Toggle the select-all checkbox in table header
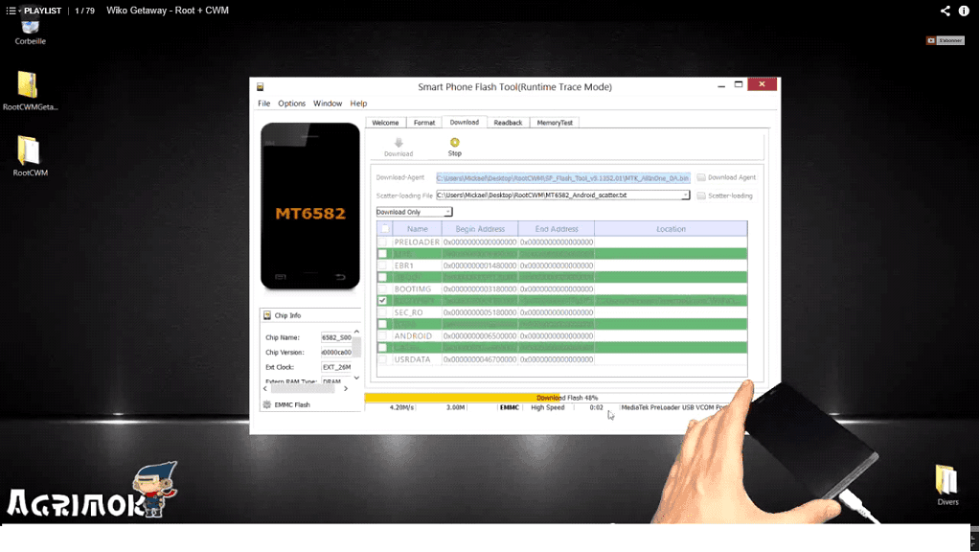 pyautogui.click(x=385, y=229)
